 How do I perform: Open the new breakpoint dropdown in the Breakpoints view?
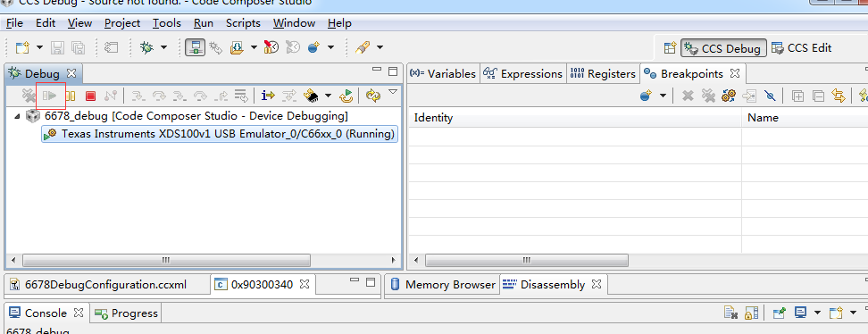coord(663,96)
